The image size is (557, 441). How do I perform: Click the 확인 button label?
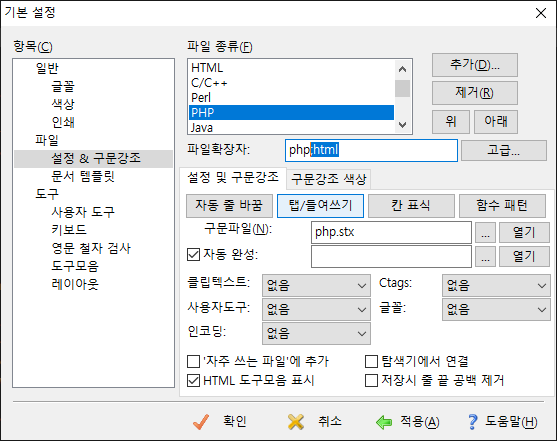[x=234, y=421]
